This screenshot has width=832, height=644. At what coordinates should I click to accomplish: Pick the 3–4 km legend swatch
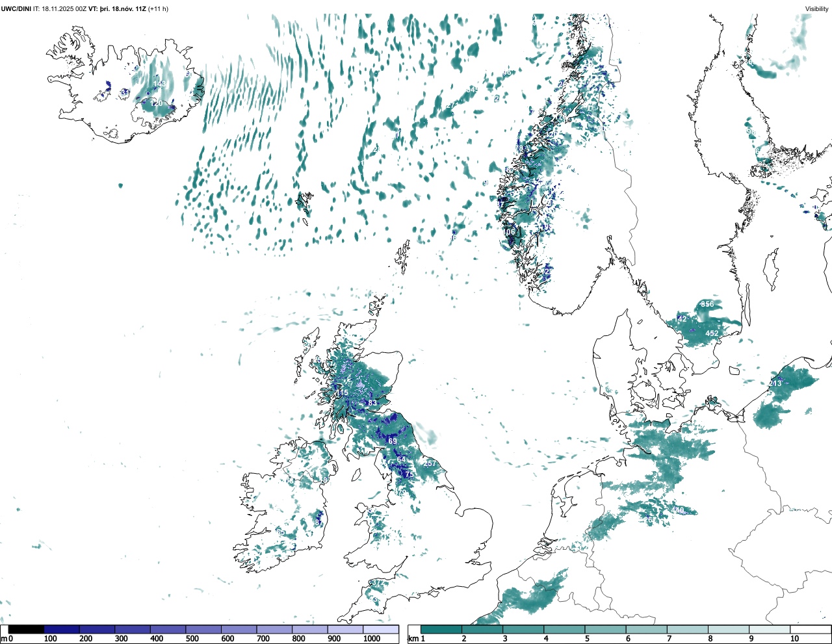click(523, 629)
